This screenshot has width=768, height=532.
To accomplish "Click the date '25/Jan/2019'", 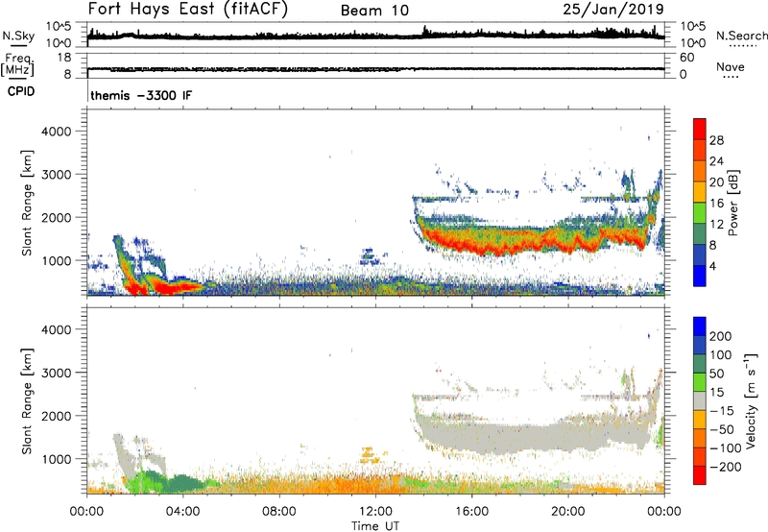I will coord(613,10).
